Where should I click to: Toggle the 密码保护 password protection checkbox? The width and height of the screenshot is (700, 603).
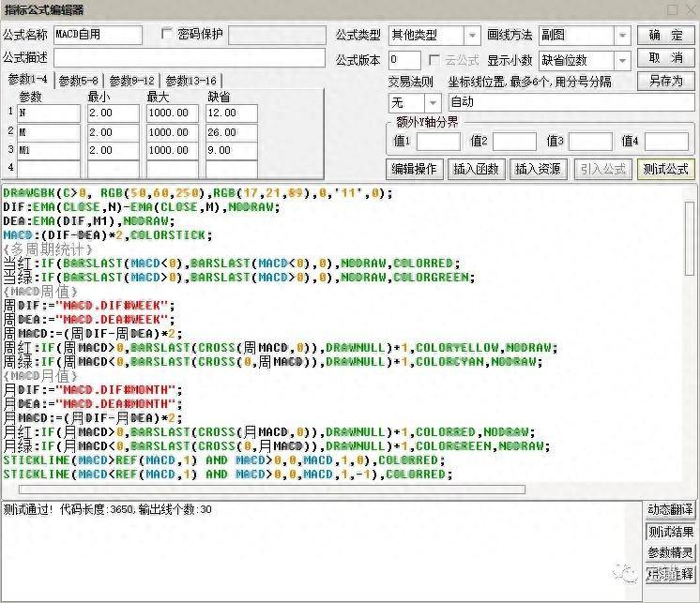166,34
